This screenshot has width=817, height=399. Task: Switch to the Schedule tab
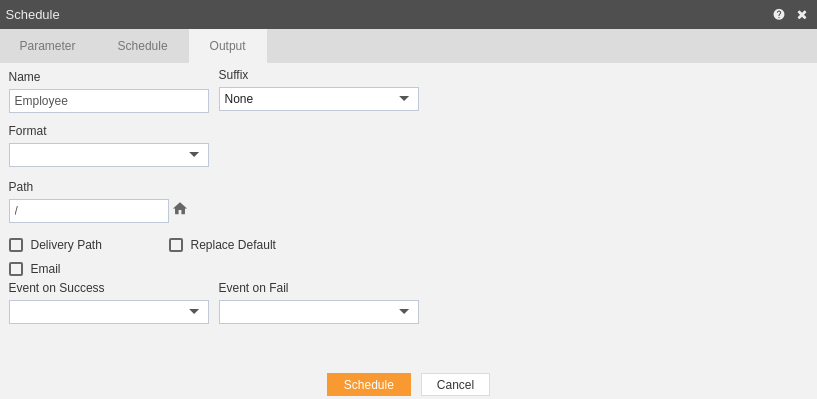(x=142, y=46)
